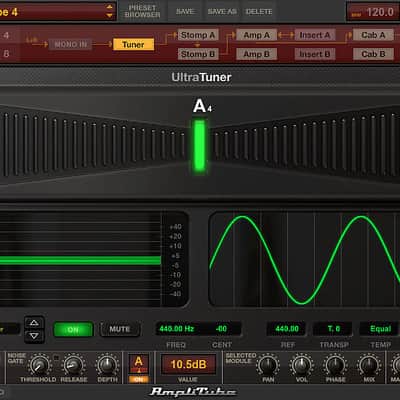Click the -00 cent readout

[221, 329]
